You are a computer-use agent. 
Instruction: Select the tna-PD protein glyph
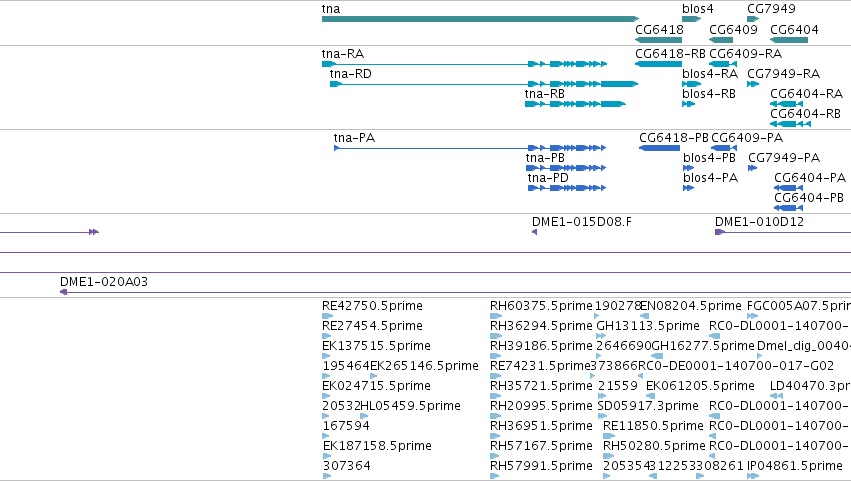pyautogui.click(x=567, y=188)
